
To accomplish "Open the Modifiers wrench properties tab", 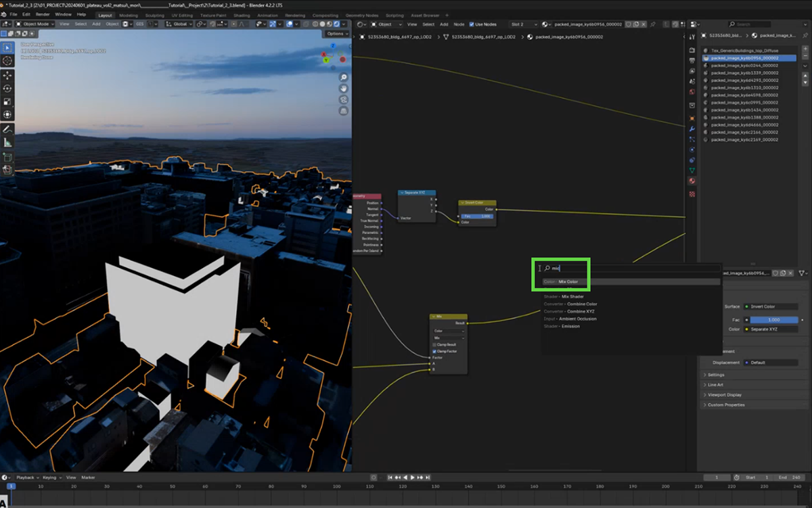I will [692, 128].
